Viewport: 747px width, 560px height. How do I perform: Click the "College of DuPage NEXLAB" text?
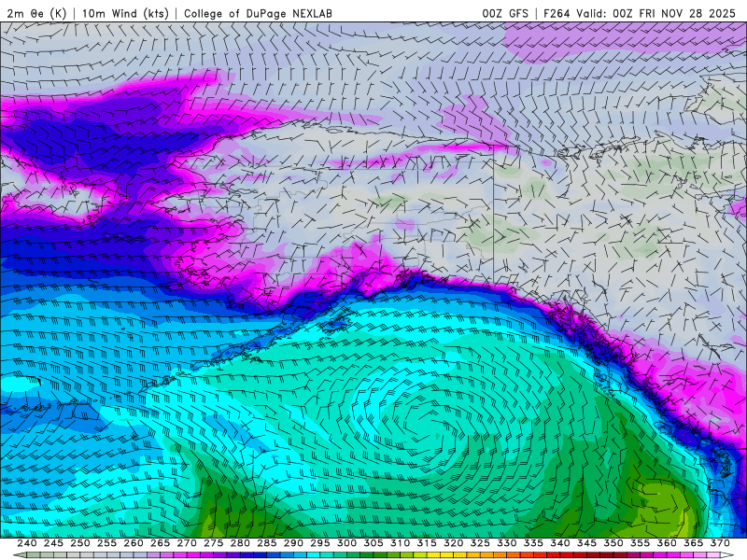pos(258,13)
